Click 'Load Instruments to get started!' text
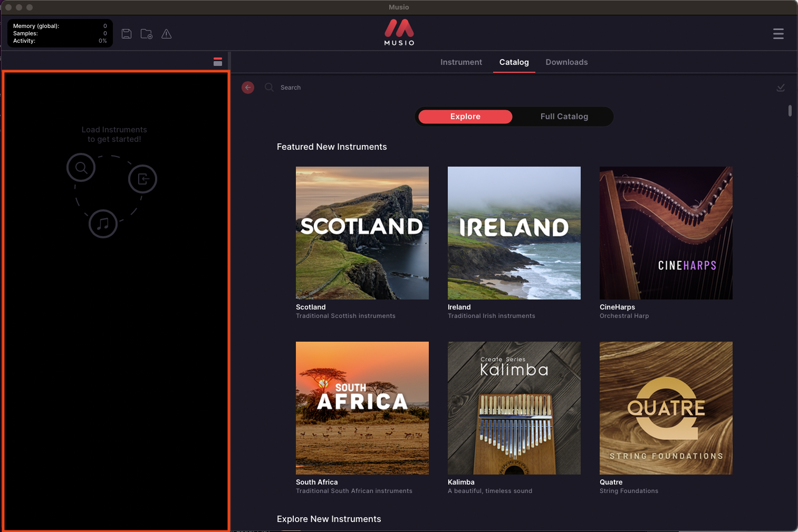798x532 pixels. tap(114, 134)
